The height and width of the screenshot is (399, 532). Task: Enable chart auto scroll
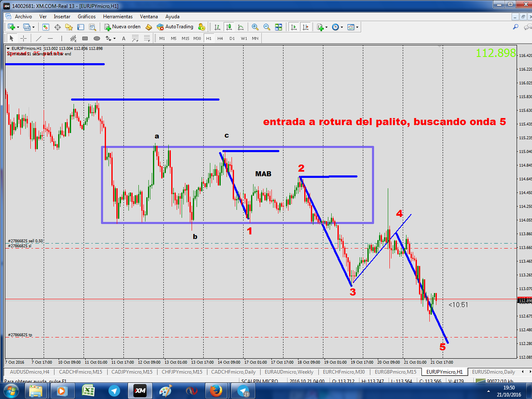(x=294, y=27)
